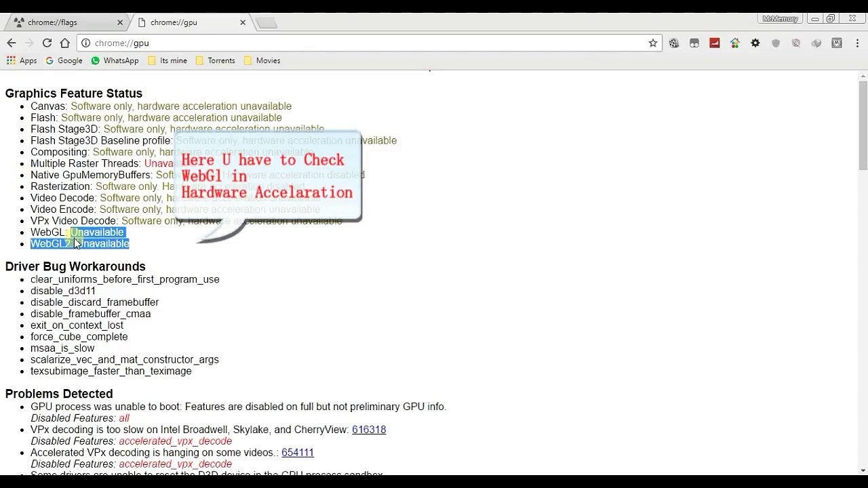
Task: Open bug link 616318
Action: pos(369,430)
